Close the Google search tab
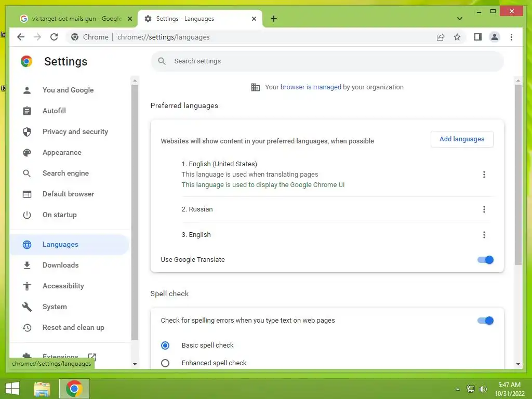 (x=129, y=19)
